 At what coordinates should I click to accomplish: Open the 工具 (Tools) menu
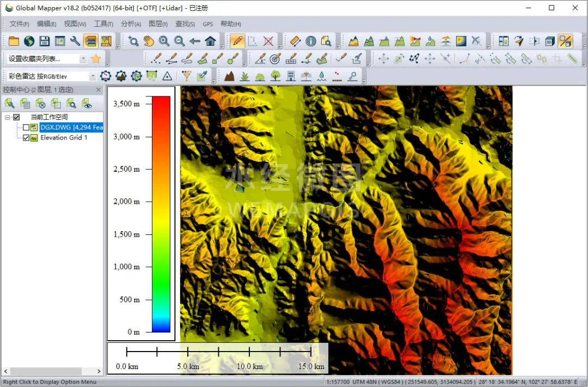click(103, 24)
